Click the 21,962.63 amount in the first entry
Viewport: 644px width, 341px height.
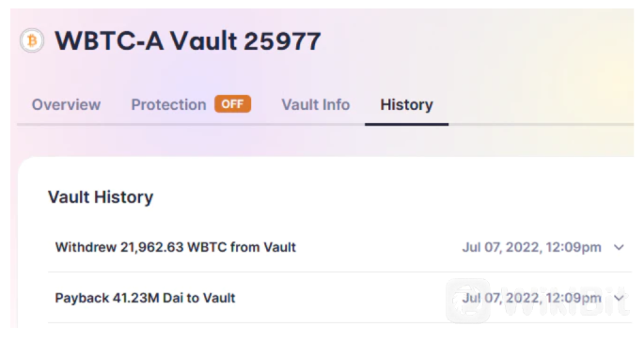151,247
